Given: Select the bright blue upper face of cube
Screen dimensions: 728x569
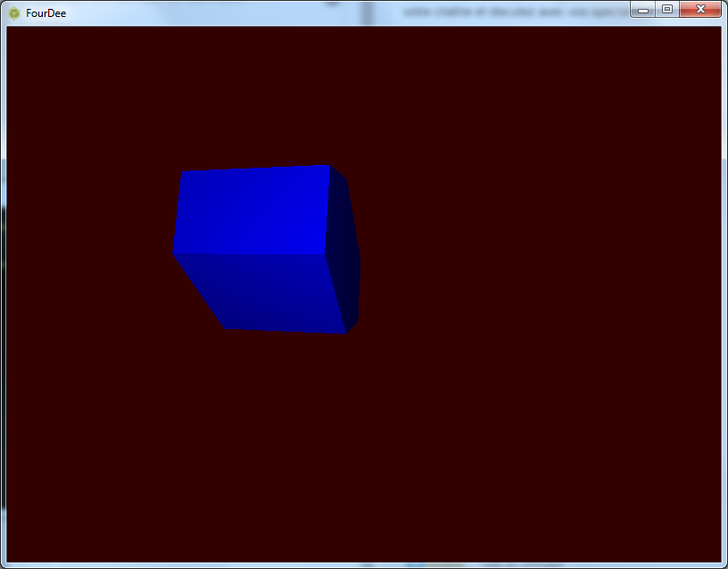Looking at the screenshot, I should coord(252,210).
